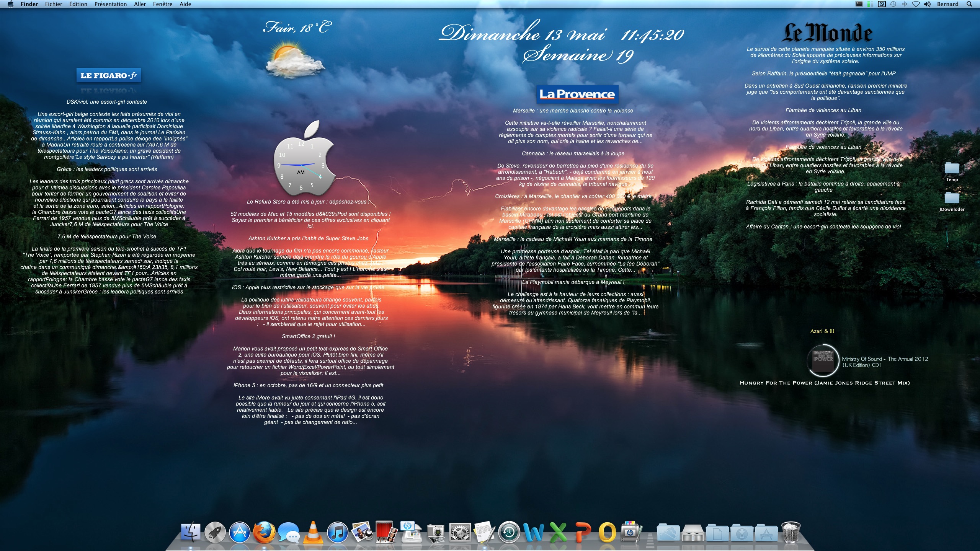This screenshot has height=551, width=980.
Task: Open Finder from the dock
Action: pos(190,532)
